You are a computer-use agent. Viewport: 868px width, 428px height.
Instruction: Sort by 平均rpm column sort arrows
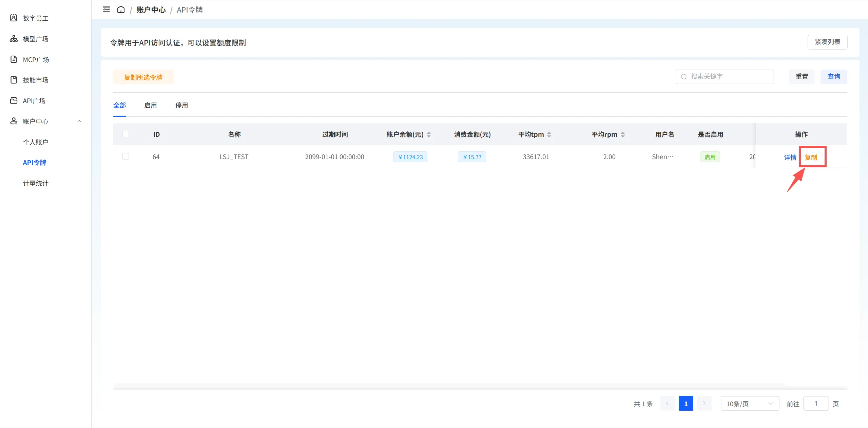pos(623,134)
